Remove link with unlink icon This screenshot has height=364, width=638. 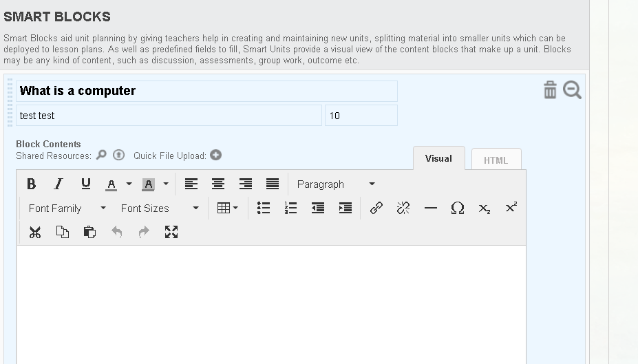click(403, 208)
